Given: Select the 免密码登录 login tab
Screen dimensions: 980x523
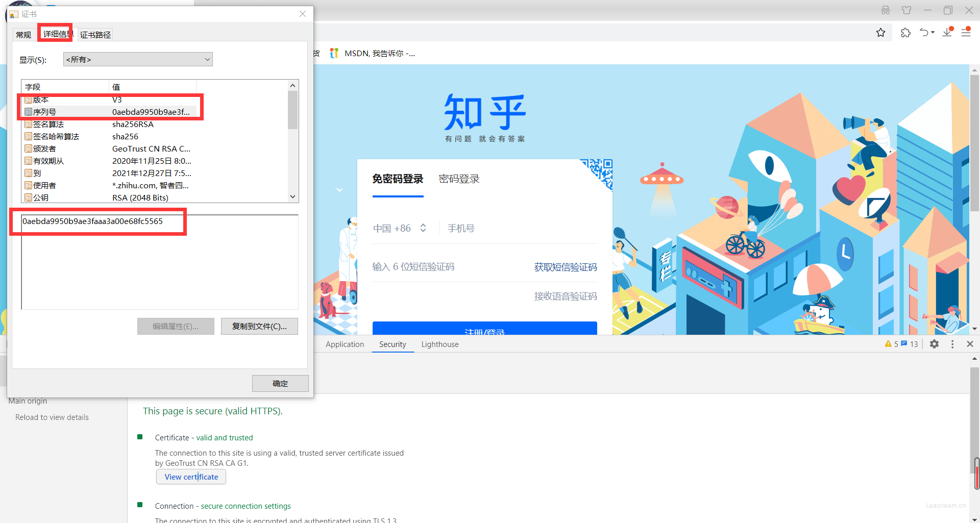Looking at the screenshot, I should pos(398,179).
